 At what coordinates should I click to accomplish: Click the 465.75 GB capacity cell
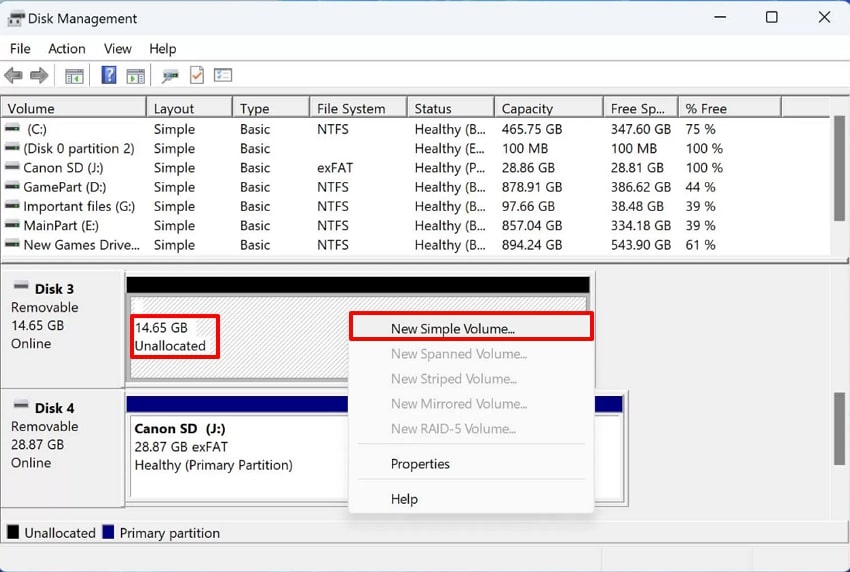pyautogui.click(x=532, y=129)
